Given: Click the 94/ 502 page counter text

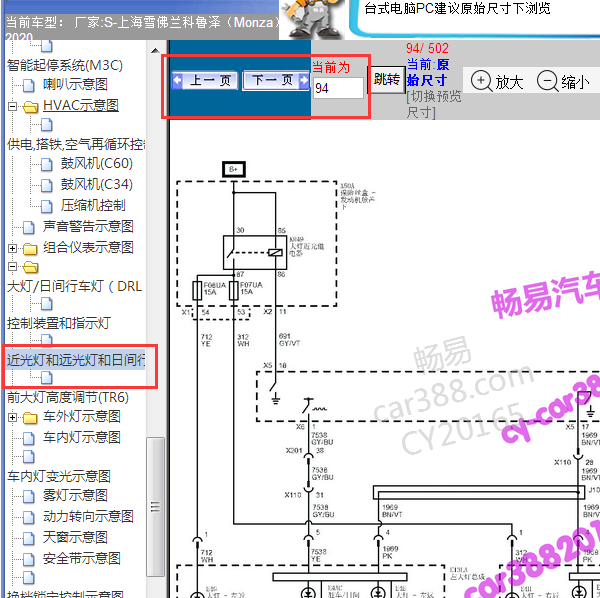Looking at the screenshot, I should coord(427,48).
